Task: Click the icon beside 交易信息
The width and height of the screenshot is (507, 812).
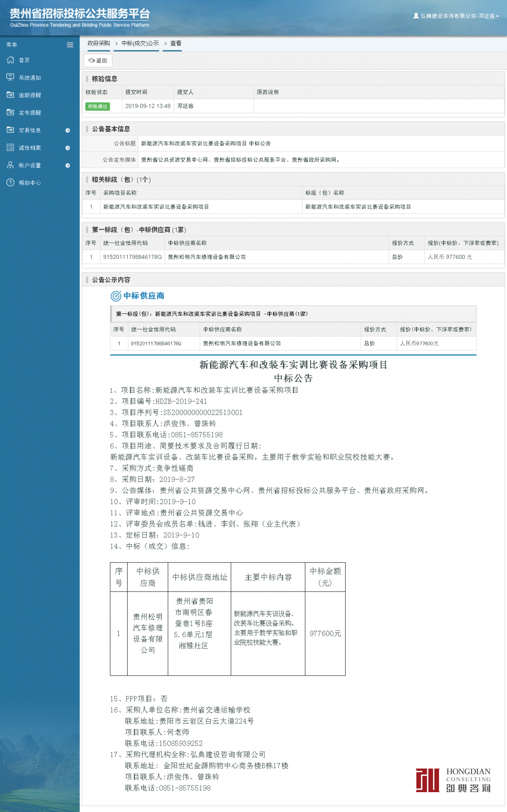Action: tap(11, 130)
